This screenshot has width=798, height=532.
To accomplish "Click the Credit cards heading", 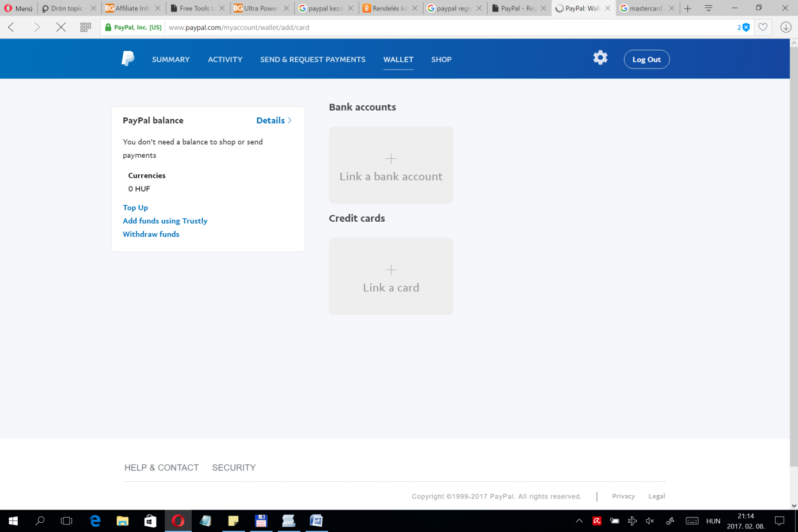I will [357, 218].
